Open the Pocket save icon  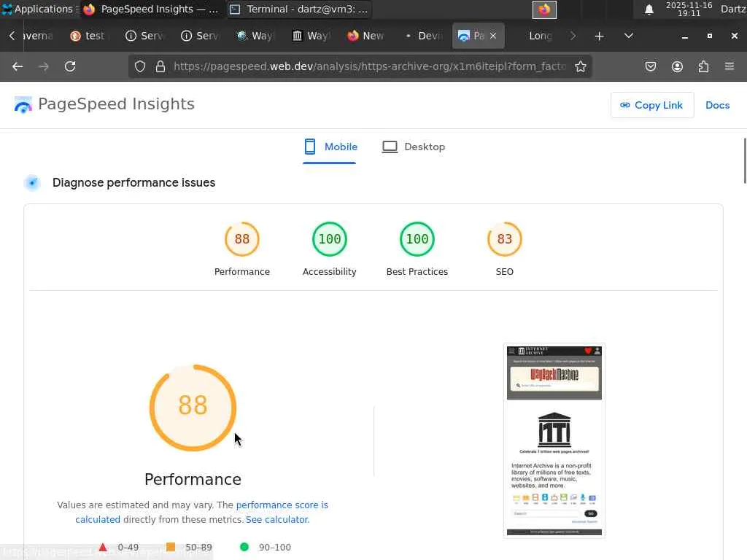pyautogui.click(x=650, y=66)
